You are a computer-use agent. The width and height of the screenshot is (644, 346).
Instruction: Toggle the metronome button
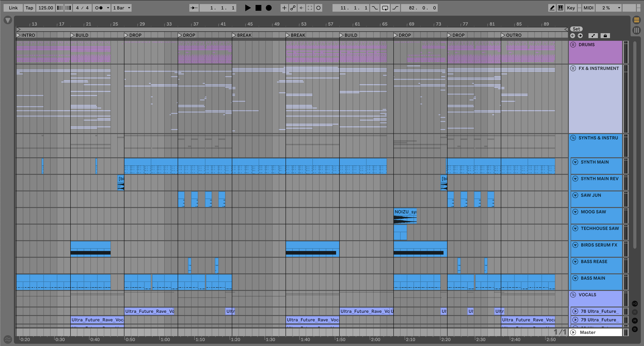pos(99,8)
